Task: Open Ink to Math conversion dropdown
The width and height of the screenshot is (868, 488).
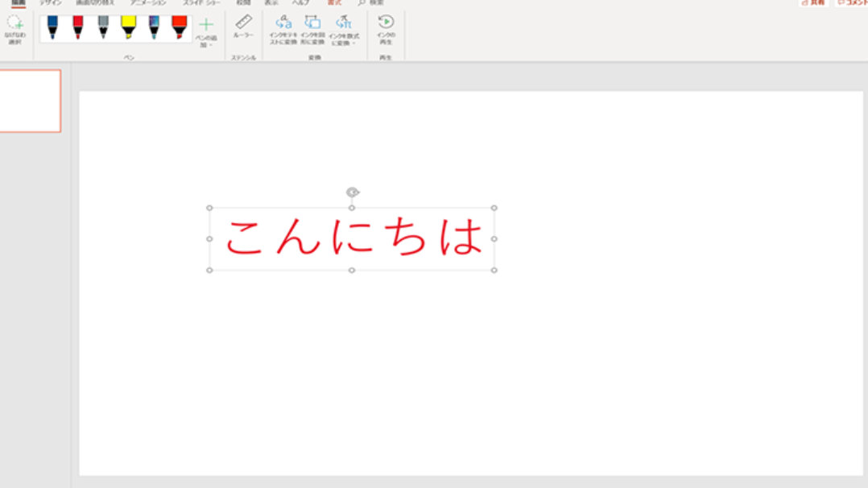Action: coord(344,31)
